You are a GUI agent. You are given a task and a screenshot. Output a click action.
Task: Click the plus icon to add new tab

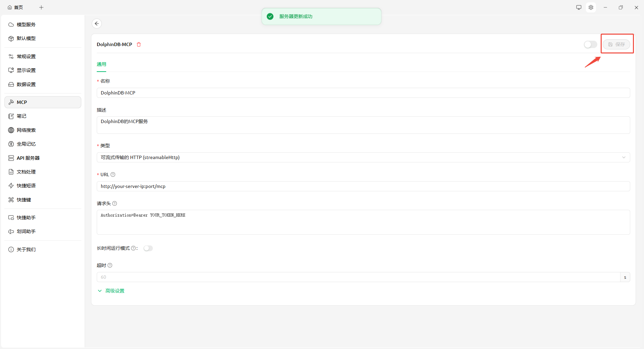pyautogui.click(x=41, y=7)
